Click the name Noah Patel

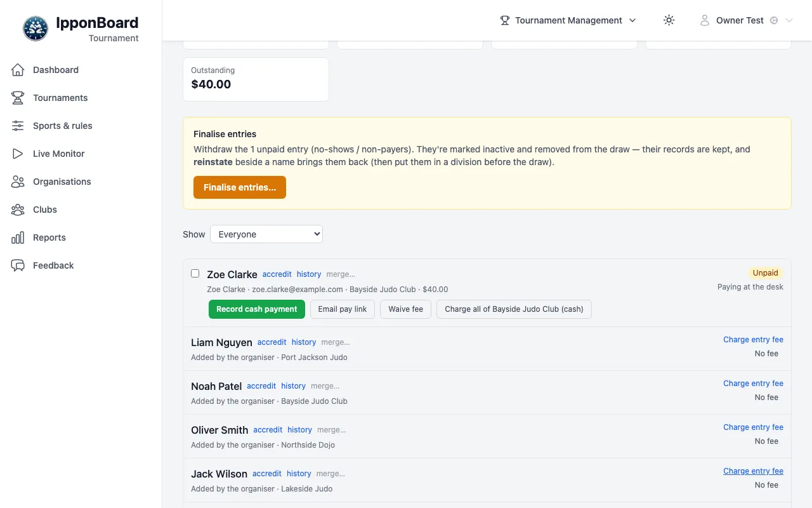tap(216, 386)
